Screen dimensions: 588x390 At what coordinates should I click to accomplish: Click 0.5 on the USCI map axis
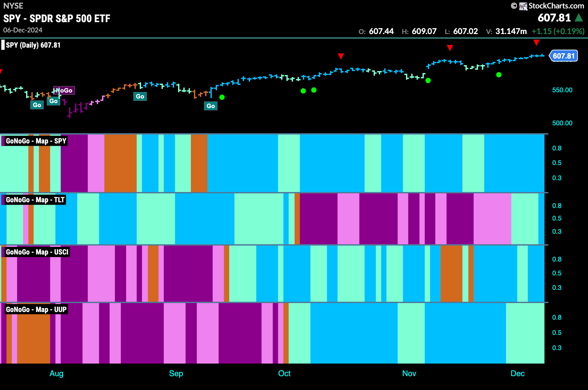557,273
